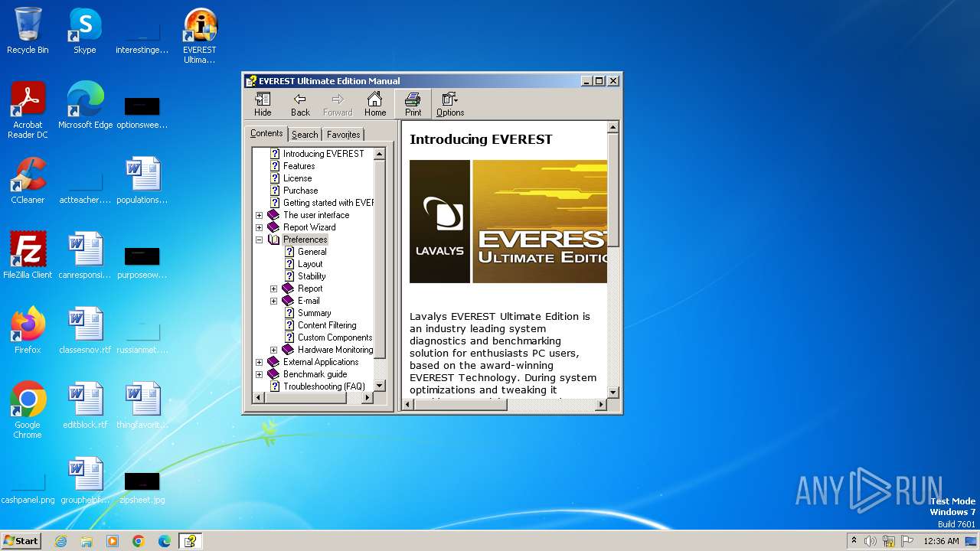Select the classesnov.rtf file icon
This screenshot has height=551, width=980.
coord(85,331)
